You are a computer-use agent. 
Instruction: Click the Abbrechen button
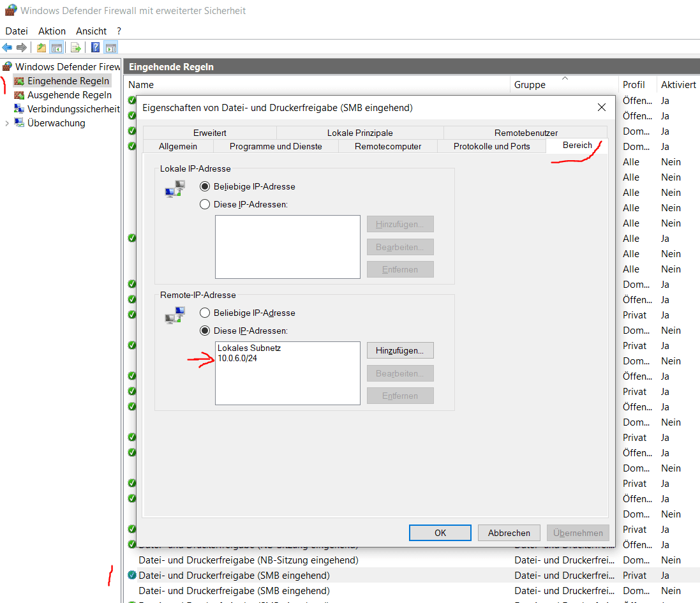509,533
